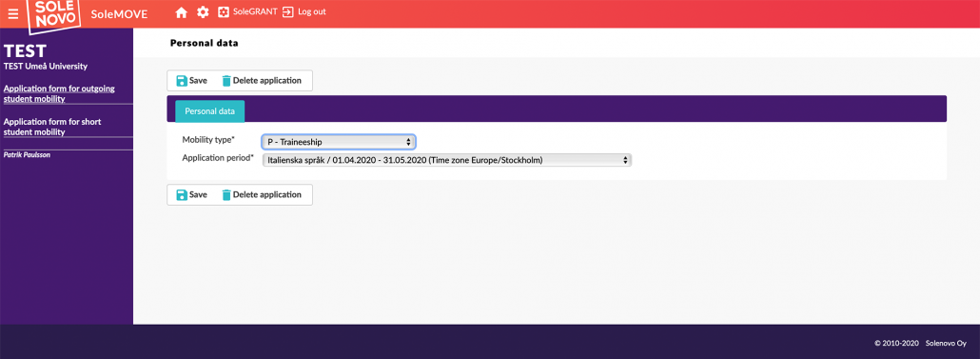
Task: Open Application form for outgoing student mobility
Action: [59, 94]
